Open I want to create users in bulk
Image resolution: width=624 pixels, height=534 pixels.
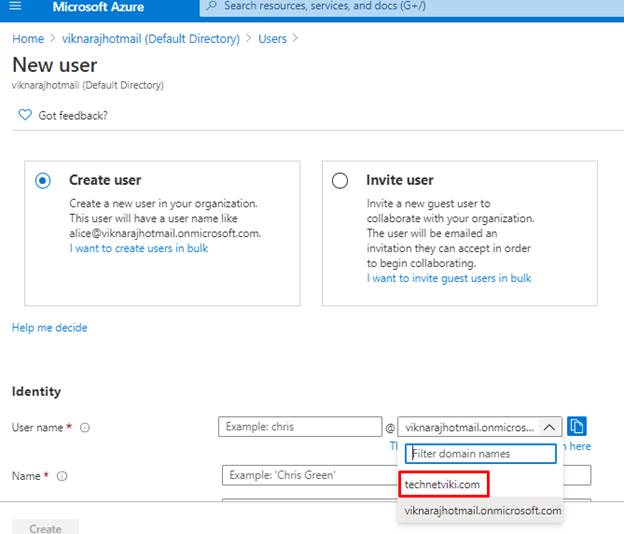click(138, 248)
